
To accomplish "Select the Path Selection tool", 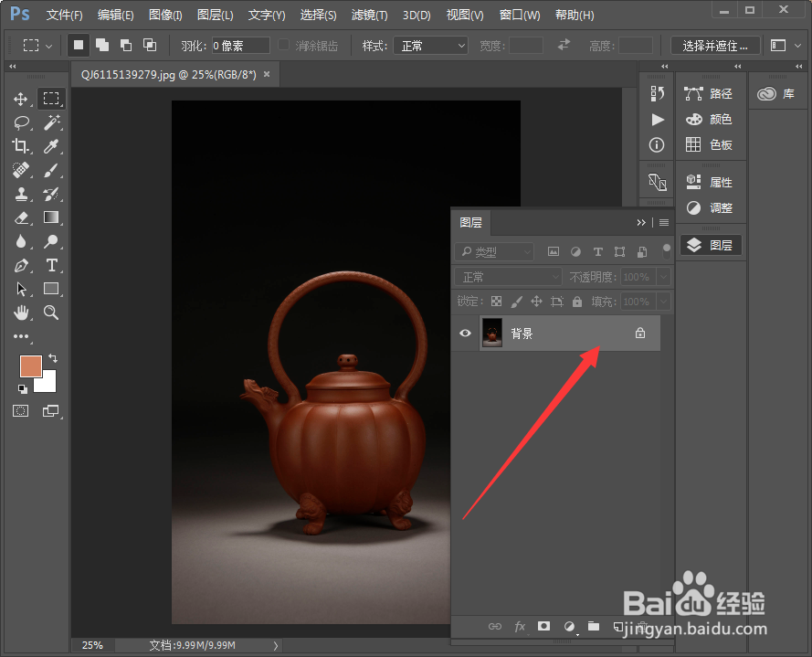I will tap(21, 289).
